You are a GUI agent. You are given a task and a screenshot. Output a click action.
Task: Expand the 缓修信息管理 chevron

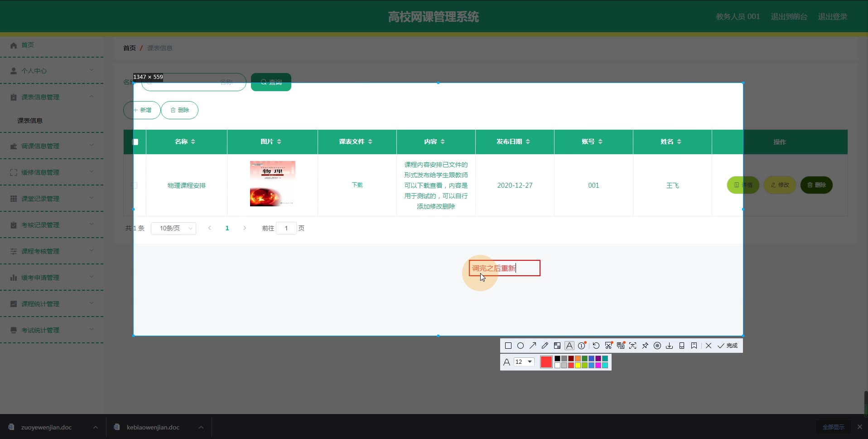click(x=92, y=172)
